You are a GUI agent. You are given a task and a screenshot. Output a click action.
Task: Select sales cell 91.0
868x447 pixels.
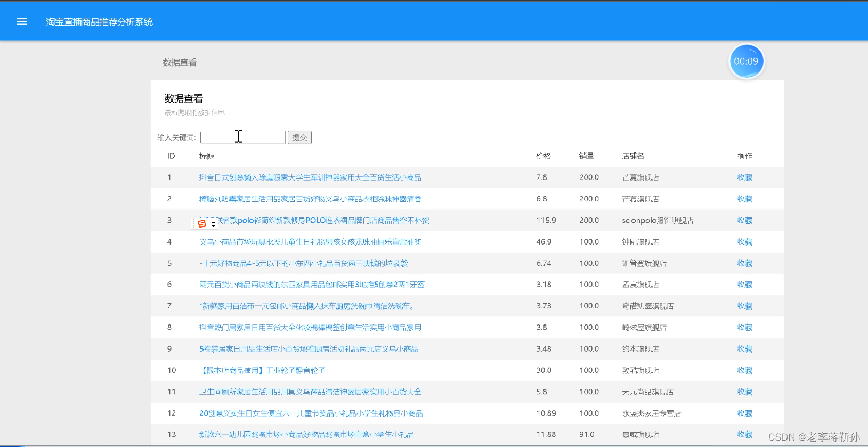[587, 434]
